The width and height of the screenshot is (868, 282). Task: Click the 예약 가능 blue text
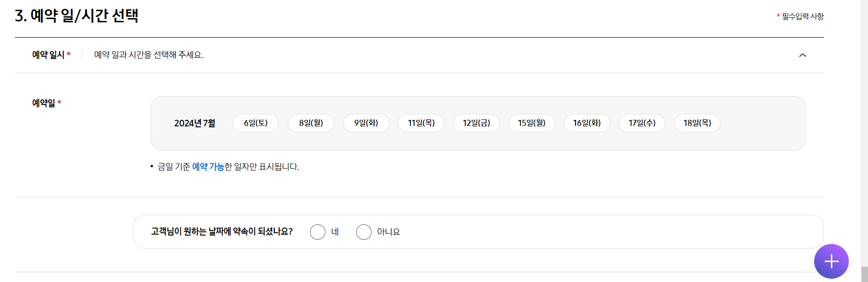(x=208, y=167)
